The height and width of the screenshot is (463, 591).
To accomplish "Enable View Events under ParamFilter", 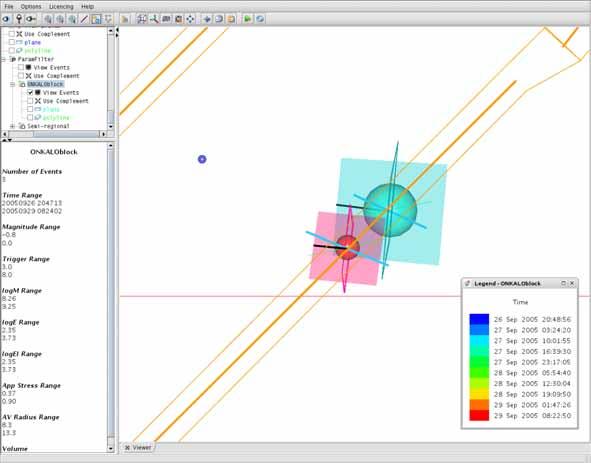I will (21, 67).
